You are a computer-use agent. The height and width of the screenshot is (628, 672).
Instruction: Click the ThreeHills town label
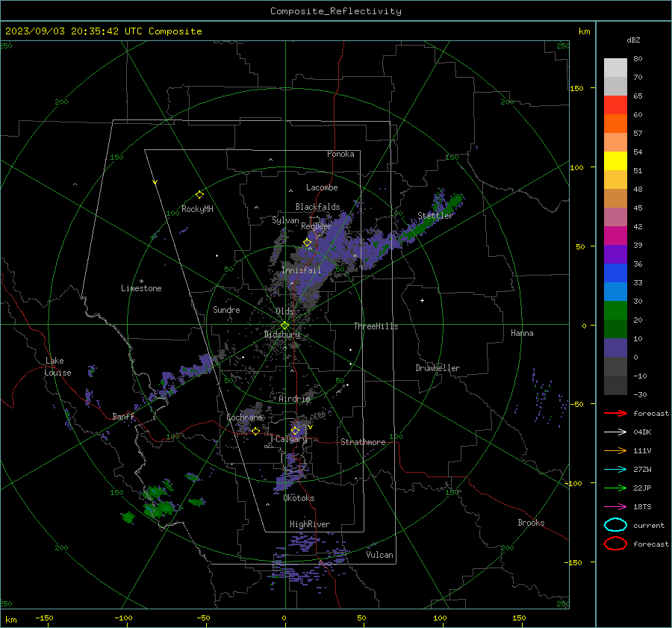coord(376,326)
